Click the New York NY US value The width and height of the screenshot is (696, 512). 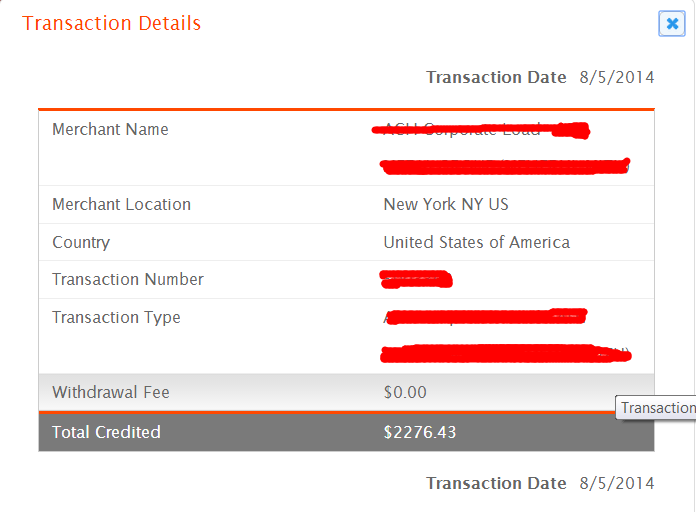coord(446,204)
